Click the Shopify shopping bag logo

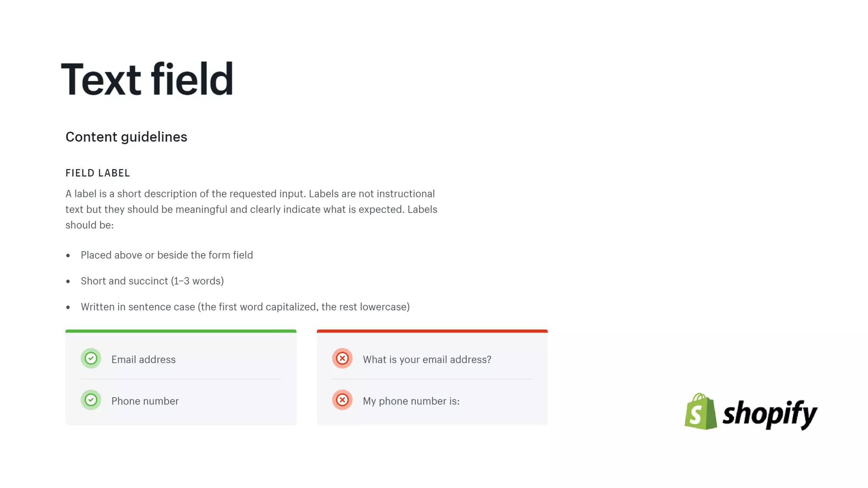700,412
